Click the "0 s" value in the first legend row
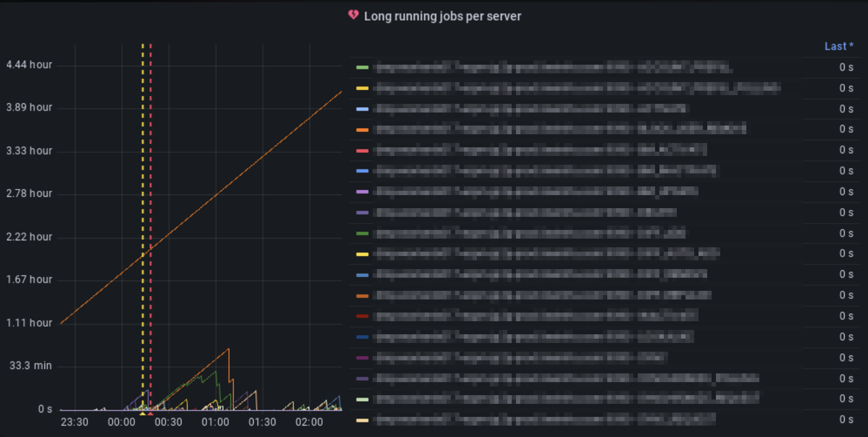 coord(846,67)
